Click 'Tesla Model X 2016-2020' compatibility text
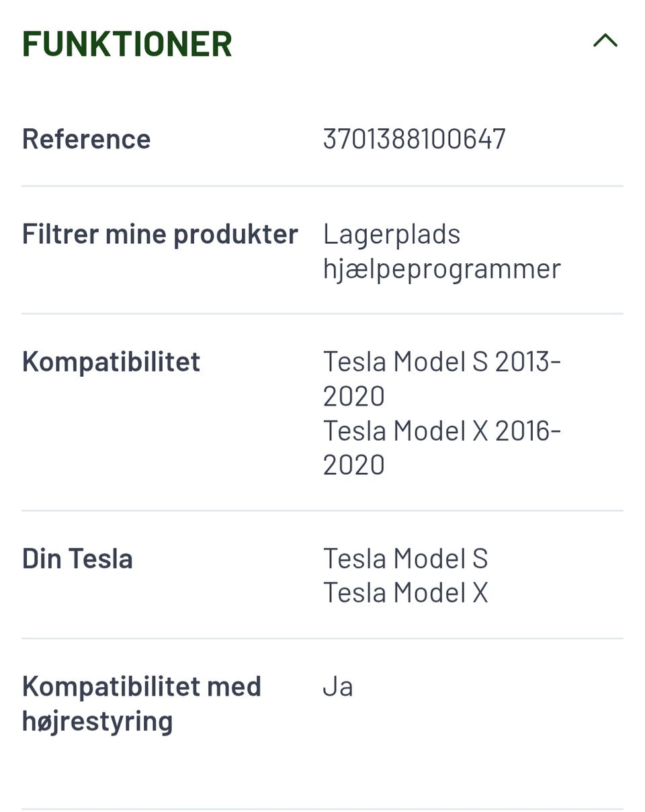The image size is (645, 812). pyautogui.click(x=441, y=447)
